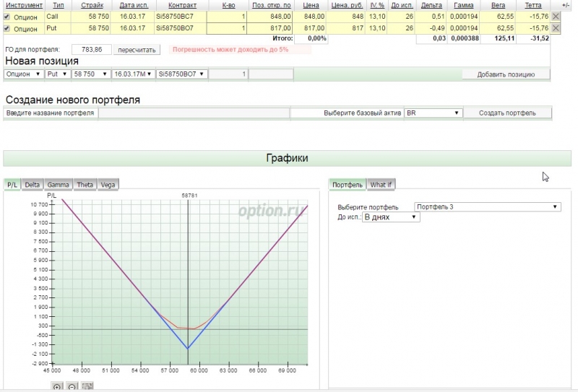This screenshot has width=578, height=392.
Task: Click the пересчитать recalculate button
Action: (137, 50)
